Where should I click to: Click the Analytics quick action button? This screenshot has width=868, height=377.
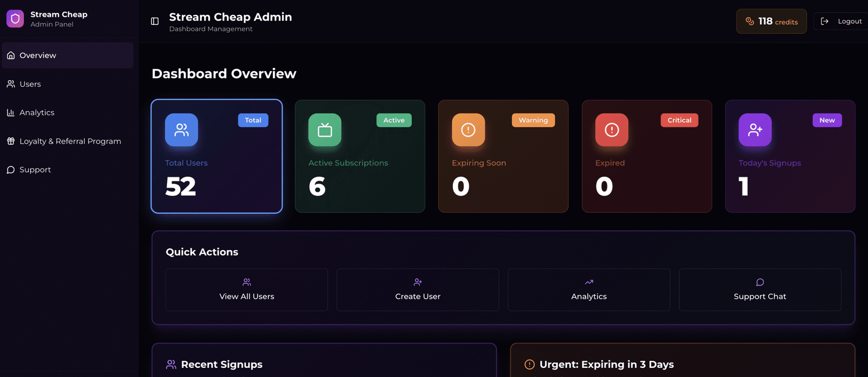(589, 290)
